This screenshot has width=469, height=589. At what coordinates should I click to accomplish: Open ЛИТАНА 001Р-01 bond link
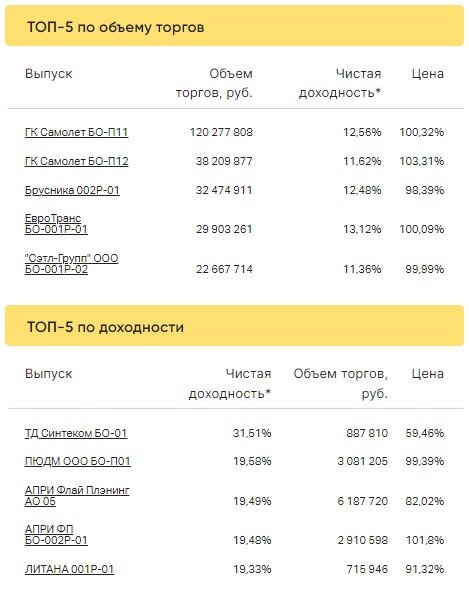coord(69,569)
